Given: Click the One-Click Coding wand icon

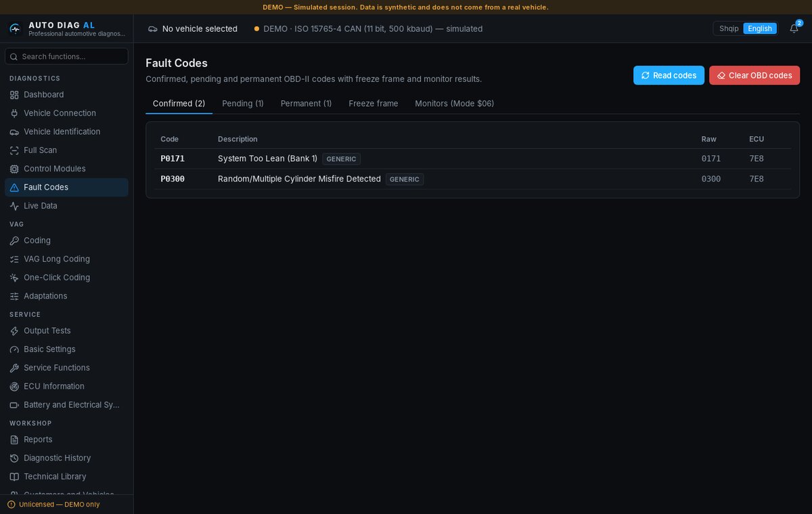Looking at the screenshot, I should [x=14, y=278].
